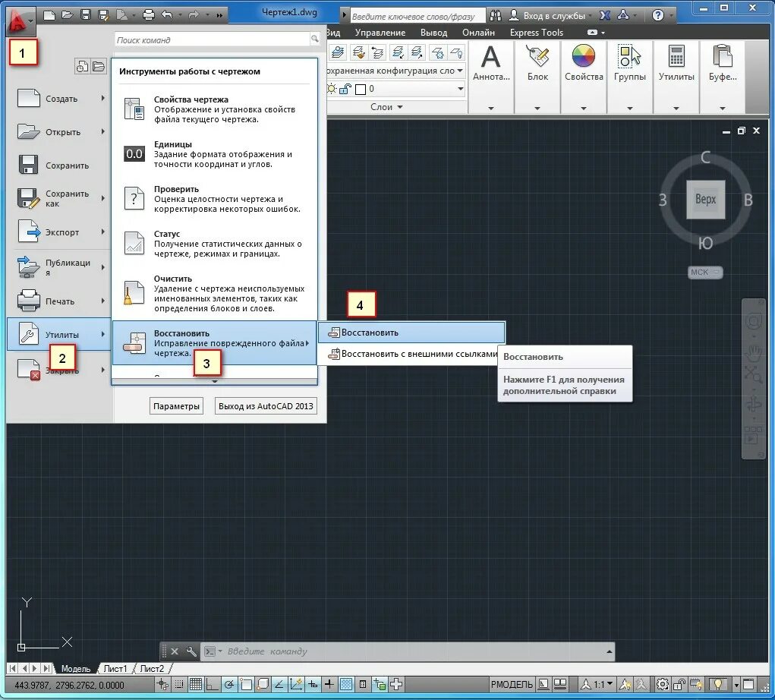Open saved layer configuration combo box
The image size is (775, 700).
[x=395, y=71]
